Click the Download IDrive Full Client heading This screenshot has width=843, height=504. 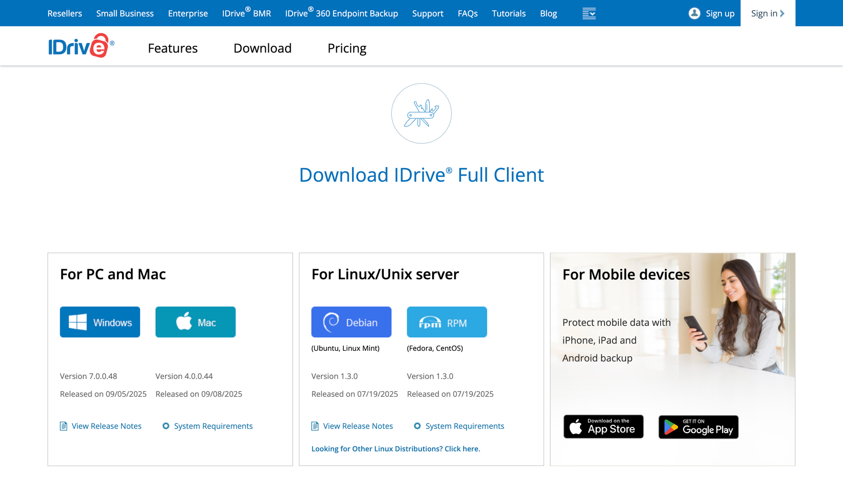click(x=421, y=175)
